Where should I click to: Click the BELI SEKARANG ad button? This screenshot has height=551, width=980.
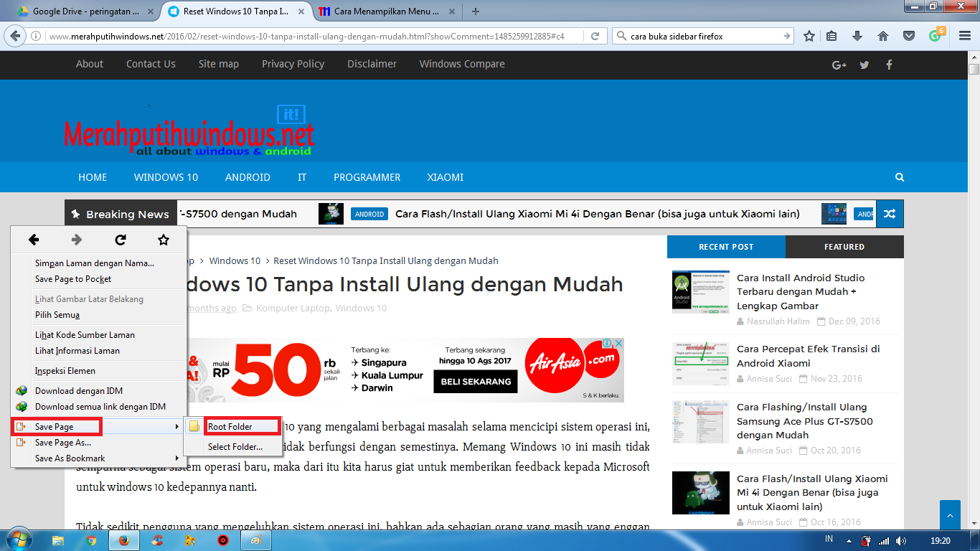pos(476,381)
